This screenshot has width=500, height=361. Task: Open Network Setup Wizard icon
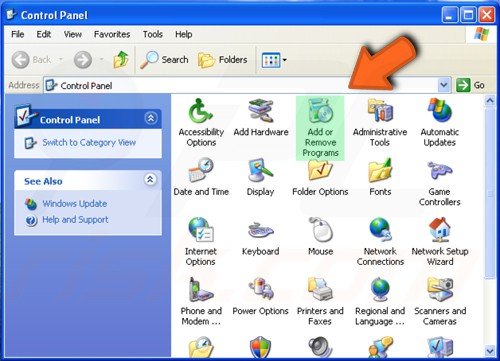click(x=440, y=229)
